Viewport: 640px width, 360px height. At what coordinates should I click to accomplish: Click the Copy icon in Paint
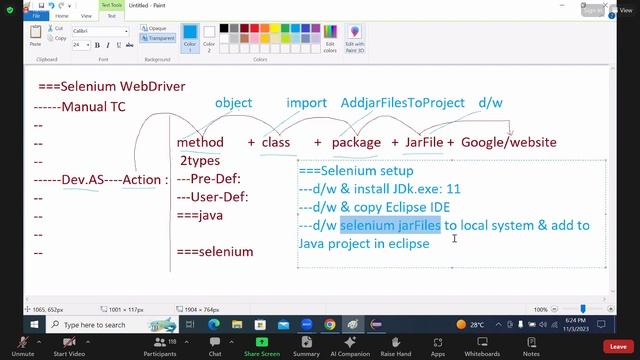pyautogui.click(x=50, y=38)
